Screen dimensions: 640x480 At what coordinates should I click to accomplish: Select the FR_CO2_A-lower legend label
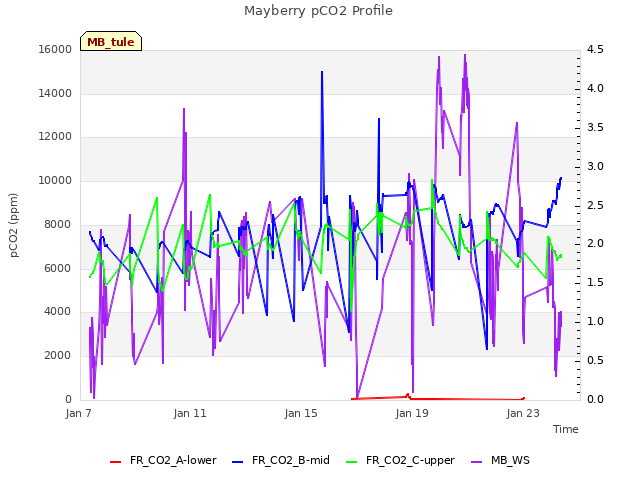point(173,460)
